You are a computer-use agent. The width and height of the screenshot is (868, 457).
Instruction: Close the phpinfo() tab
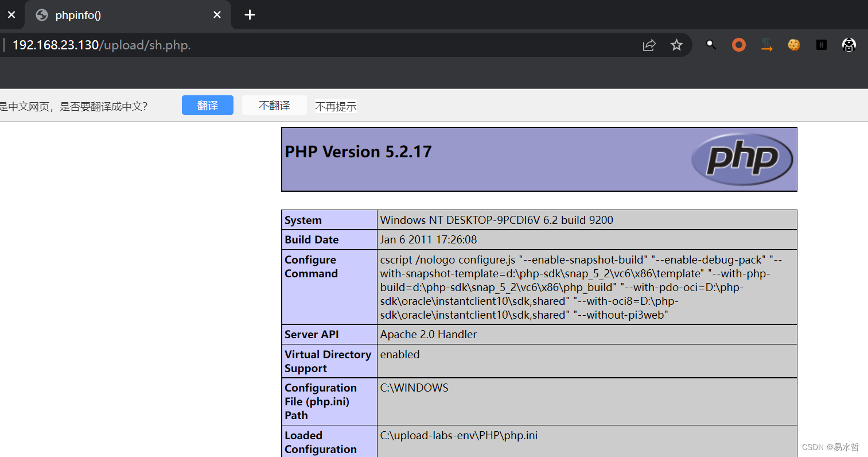point(217,15)
